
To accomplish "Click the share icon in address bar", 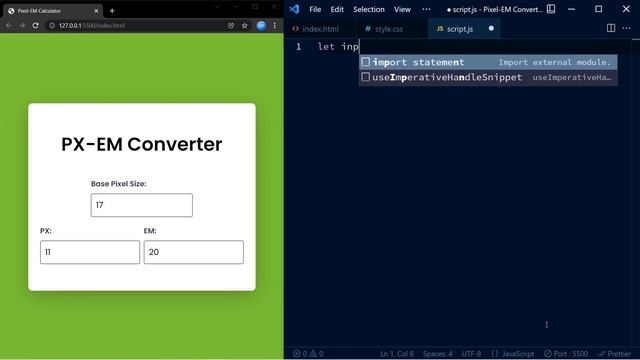I will coord(231,25).
